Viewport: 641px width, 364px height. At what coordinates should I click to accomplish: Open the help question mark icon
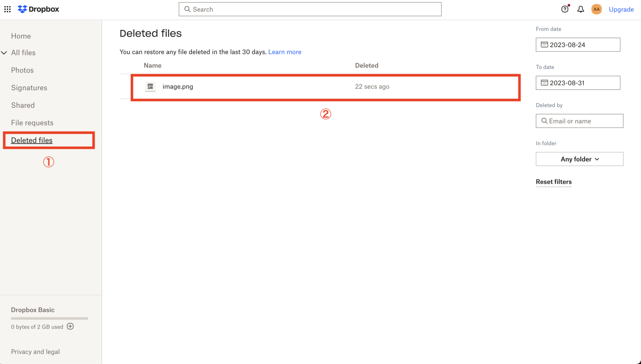[565, 9]
